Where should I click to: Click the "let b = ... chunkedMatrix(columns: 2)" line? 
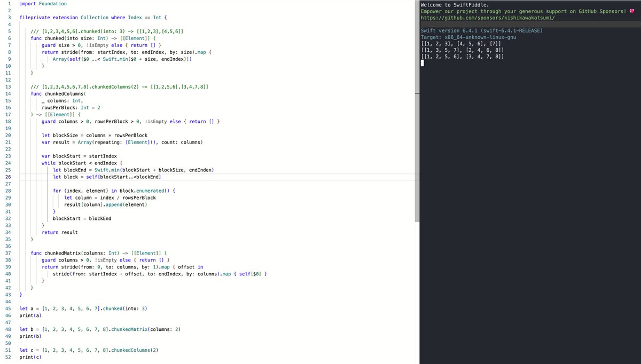coord(99,330)
